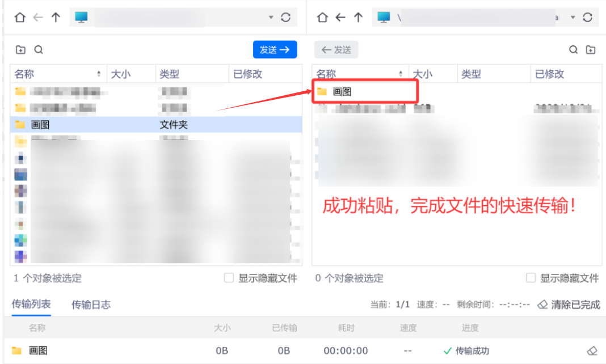Switch to the 传输日志 tab

(x=91, y=304)
